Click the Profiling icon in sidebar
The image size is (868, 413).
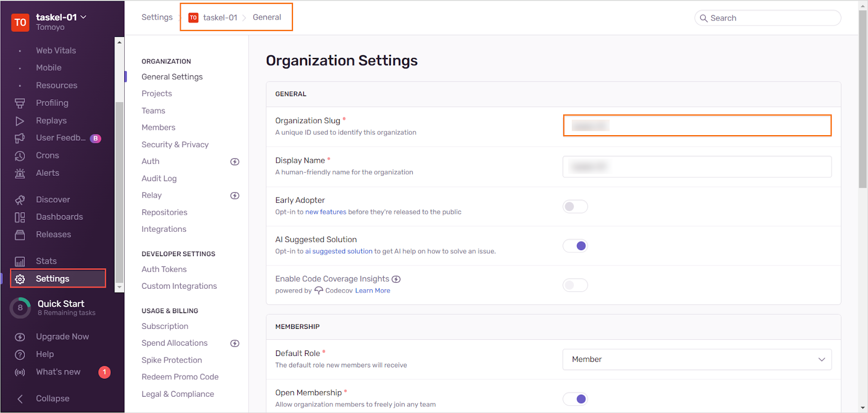coord(20,103)
